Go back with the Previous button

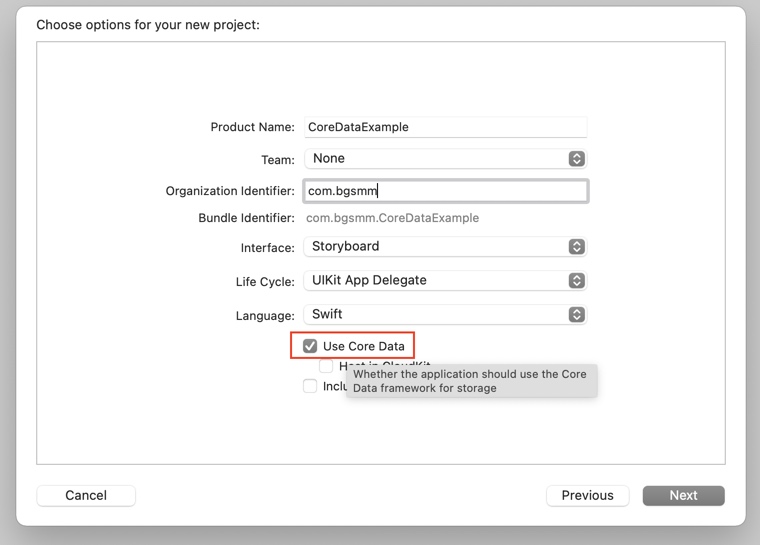(x=587, y=495)
